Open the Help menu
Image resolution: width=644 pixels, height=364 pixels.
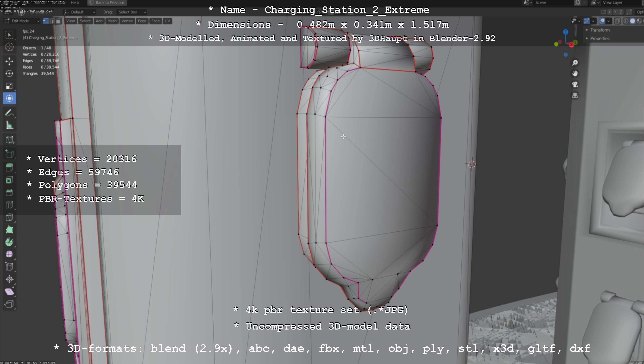[75, 2]
